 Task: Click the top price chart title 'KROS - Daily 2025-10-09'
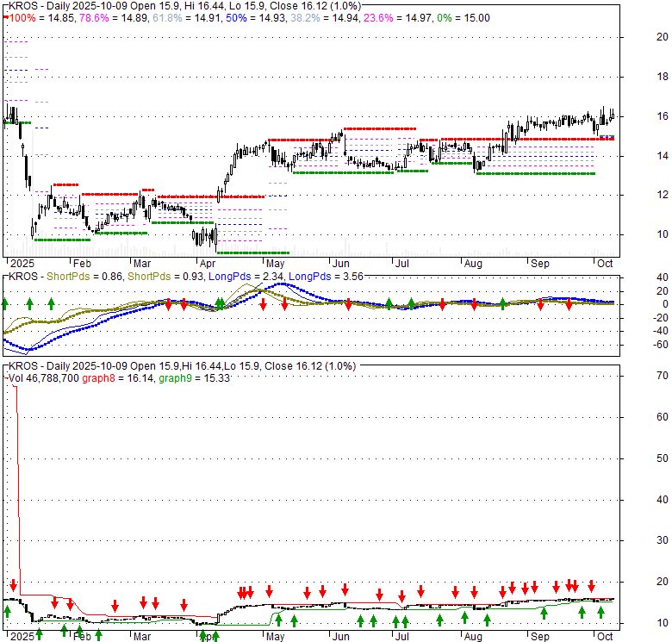pos(67,6)
